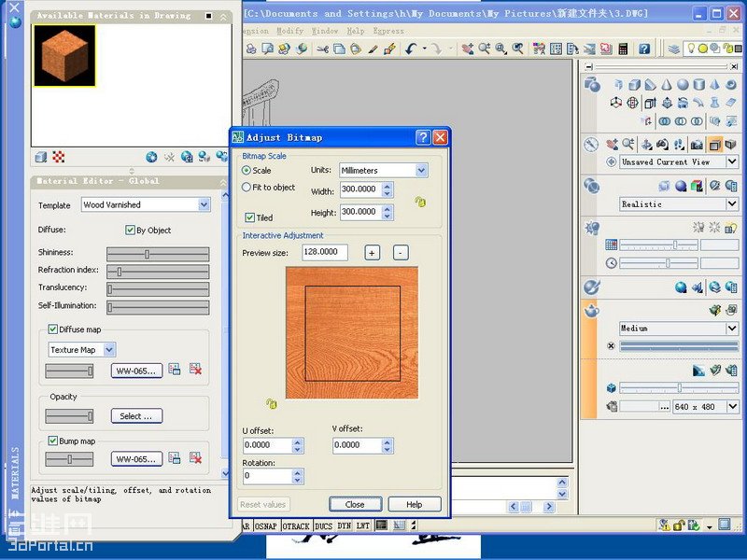This screenshot has height=560, width=747.
Task: Open the Layer Properties Manager icon
Action: pyautogui.click(x=673, y=49)
